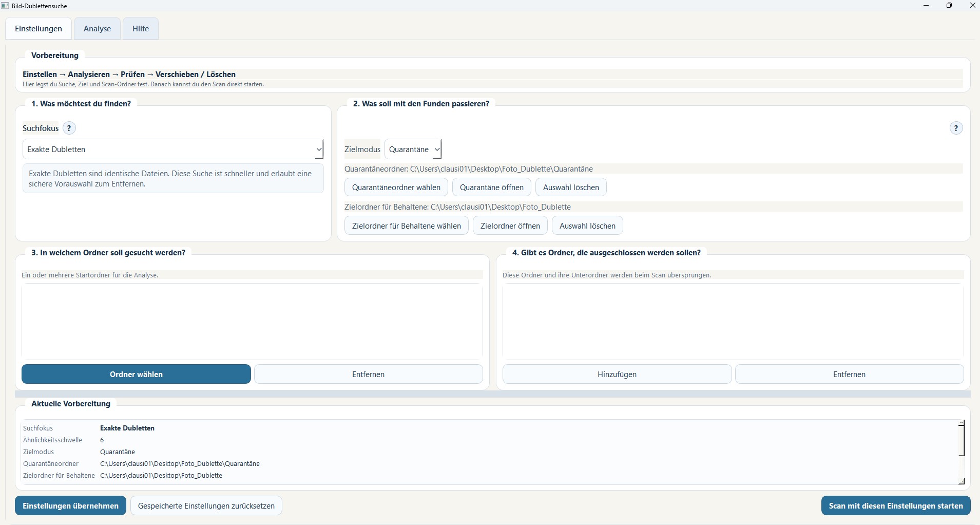Add an excluded folder with Hinzufügen
Image resolution: width=980 pixels, height=525 pixels.
coord(616,374)
